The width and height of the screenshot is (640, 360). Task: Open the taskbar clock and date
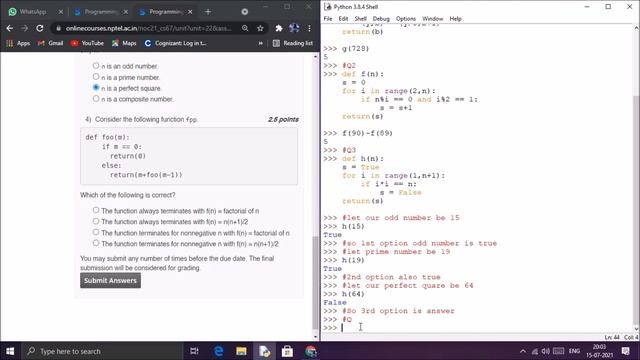[600, 351]
